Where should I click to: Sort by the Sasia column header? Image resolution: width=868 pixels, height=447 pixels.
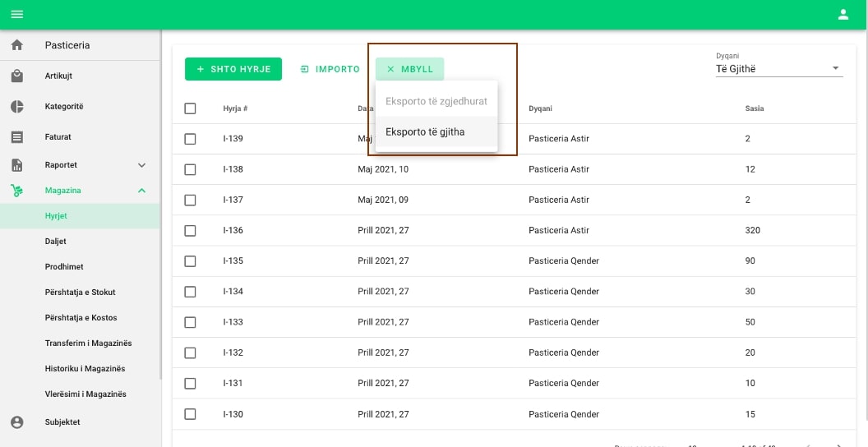tap(754, 108)
